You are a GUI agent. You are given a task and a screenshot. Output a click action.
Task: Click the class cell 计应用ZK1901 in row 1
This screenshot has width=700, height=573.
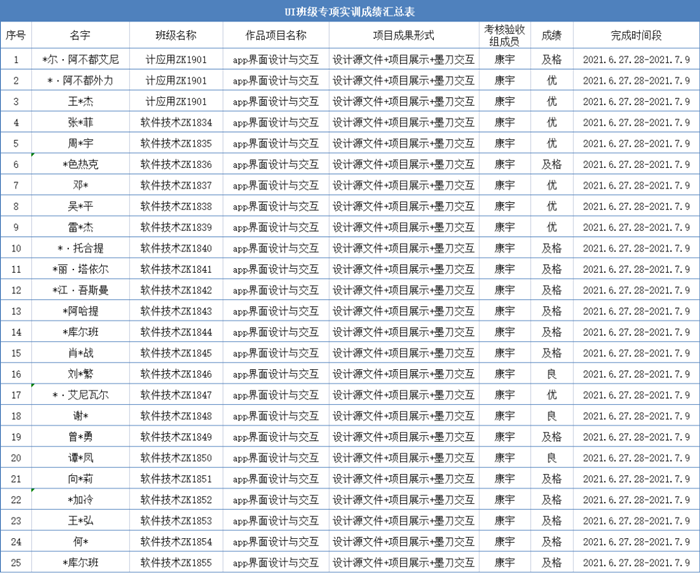pyautogui.click(x=176, y=59)
